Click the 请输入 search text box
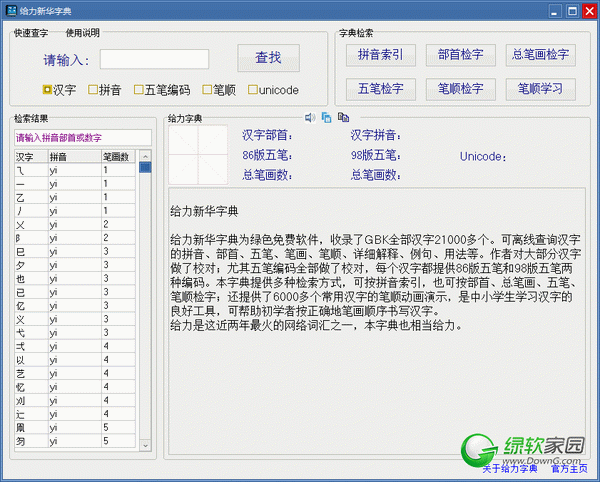Viewport: 600px width, 482px height. [154, 59]
